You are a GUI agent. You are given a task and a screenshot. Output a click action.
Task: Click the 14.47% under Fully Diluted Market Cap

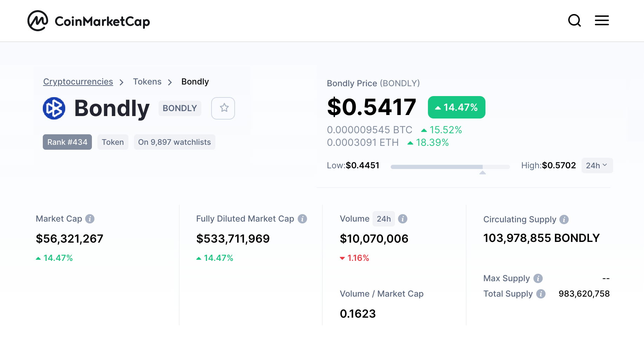coord(215,258)
